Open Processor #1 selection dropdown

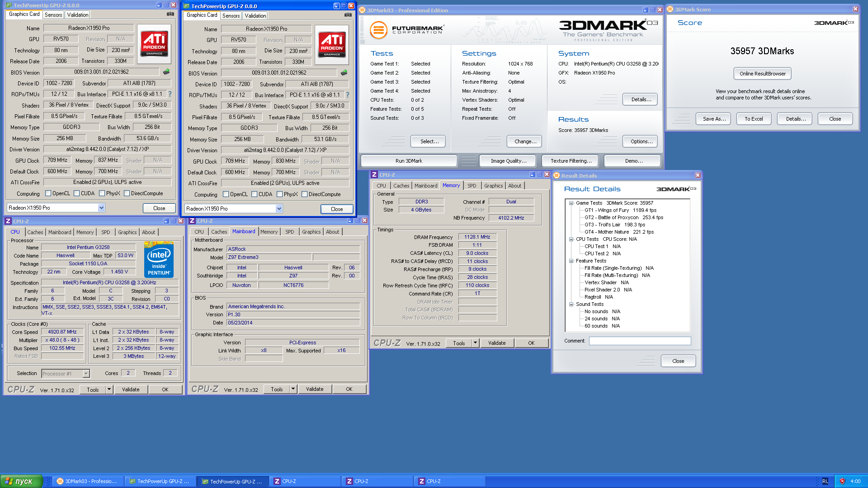coord(86,374)
